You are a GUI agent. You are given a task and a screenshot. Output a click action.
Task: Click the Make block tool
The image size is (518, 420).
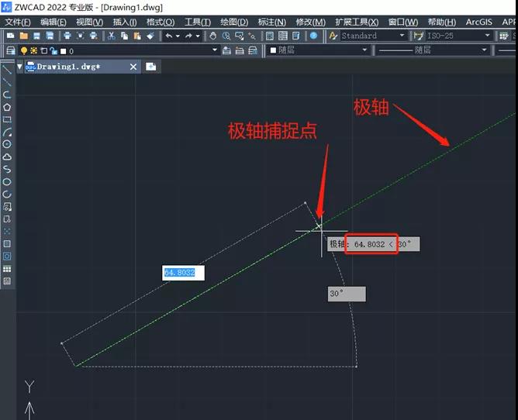click(7, 219)
